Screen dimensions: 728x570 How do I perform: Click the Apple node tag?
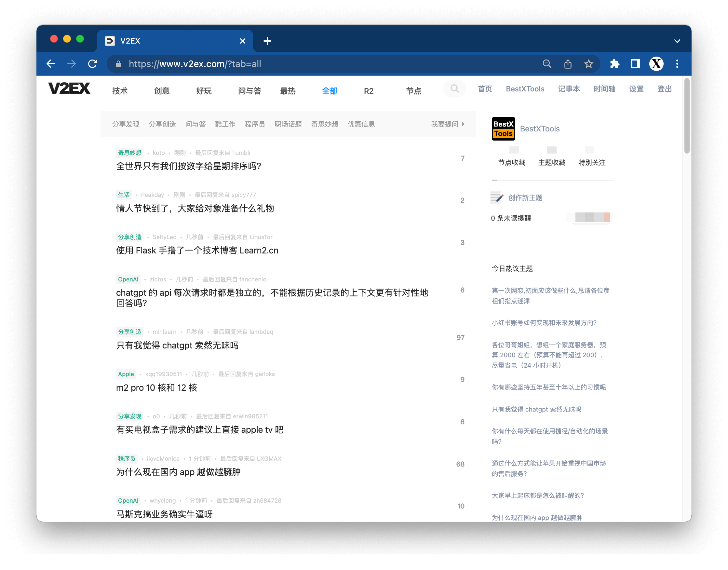click(126, 374)
